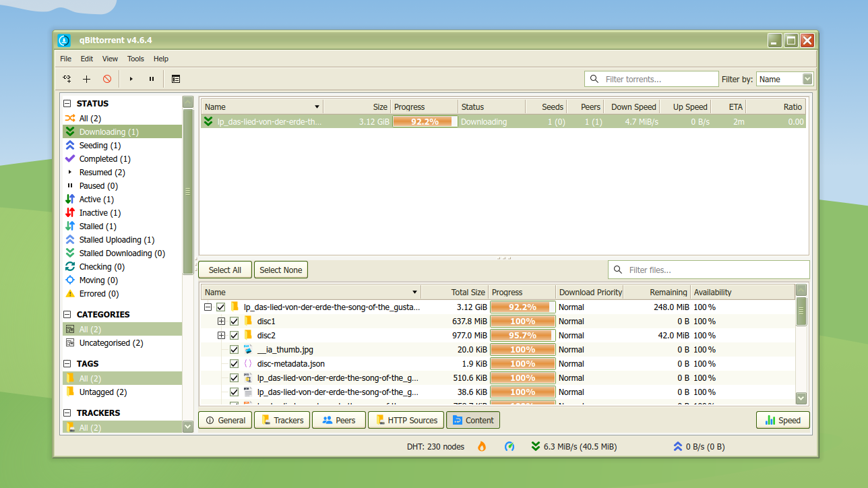Click the Content tab button
Viewport: 868px width, 488px height.
coord(472,420)
